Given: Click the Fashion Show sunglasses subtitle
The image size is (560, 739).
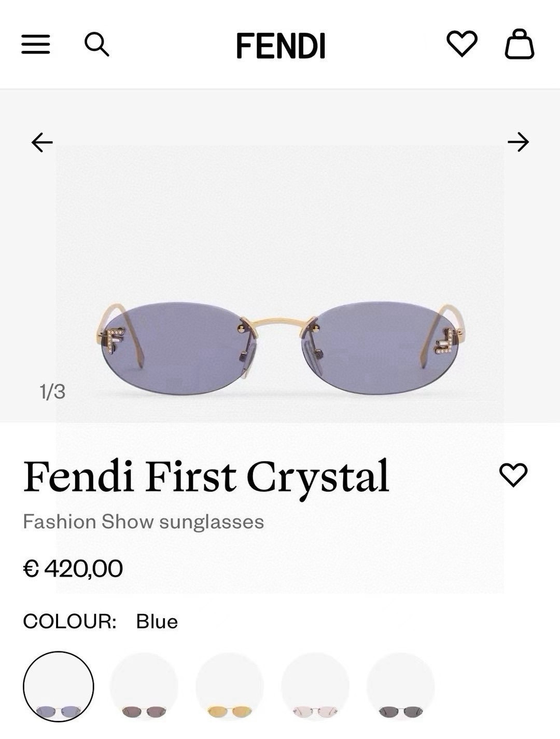Looking at the screenshot, I should click(144, 522).
